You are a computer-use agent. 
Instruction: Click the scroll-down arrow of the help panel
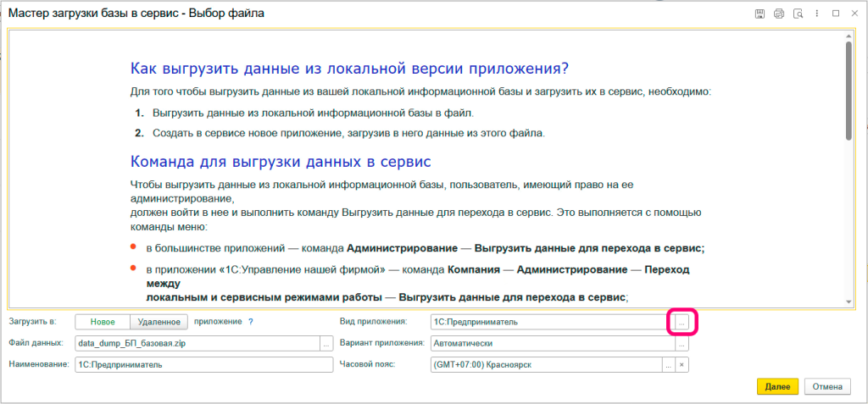pyautogui.click(x=849, y=301)
